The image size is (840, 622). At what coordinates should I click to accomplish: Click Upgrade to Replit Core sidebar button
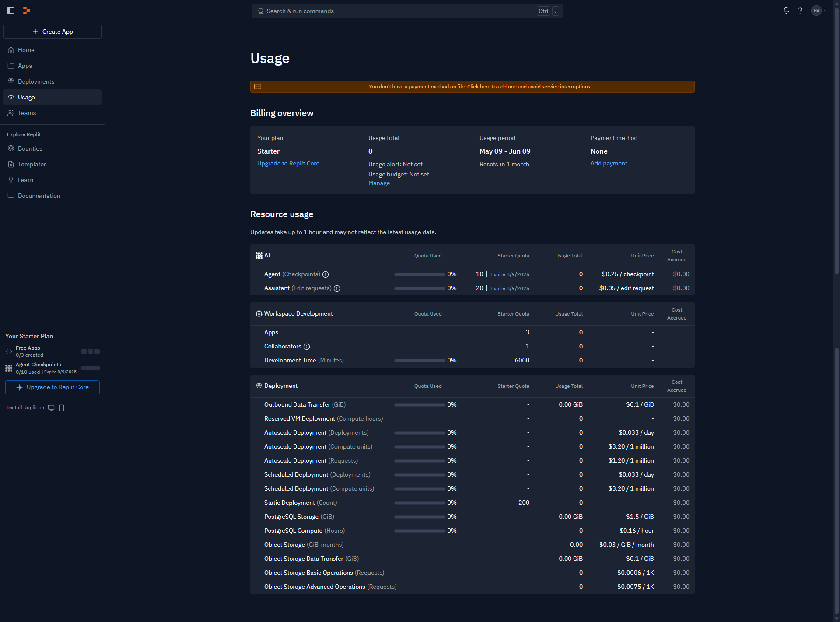tap(52, 387)
